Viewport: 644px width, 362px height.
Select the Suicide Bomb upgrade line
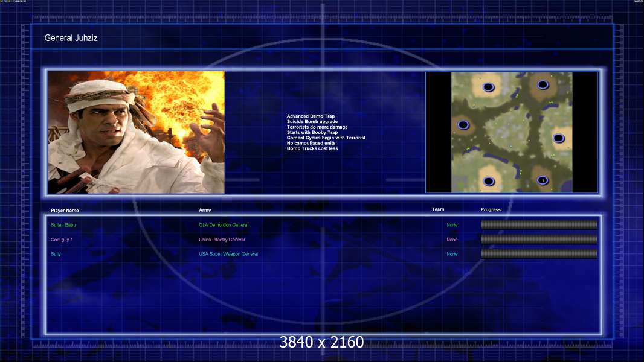[x=312, y=122]
